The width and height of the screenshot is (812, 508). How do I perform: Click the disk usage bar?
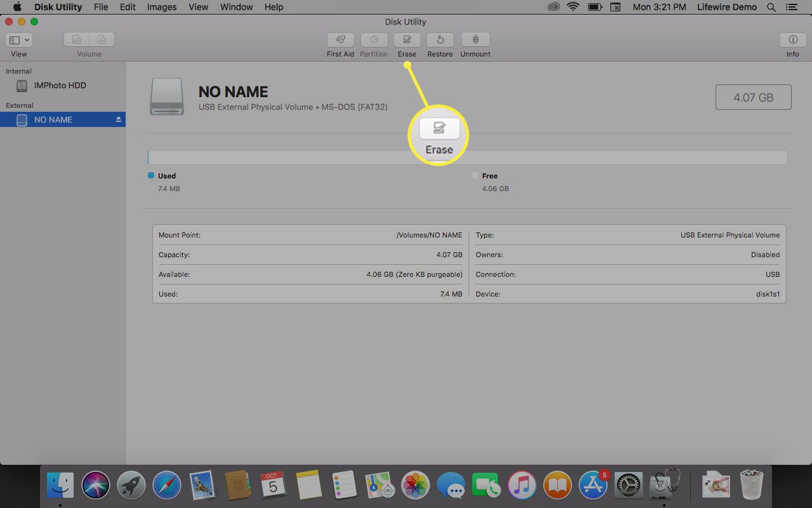pyautogui.click(x=468, y=157)
